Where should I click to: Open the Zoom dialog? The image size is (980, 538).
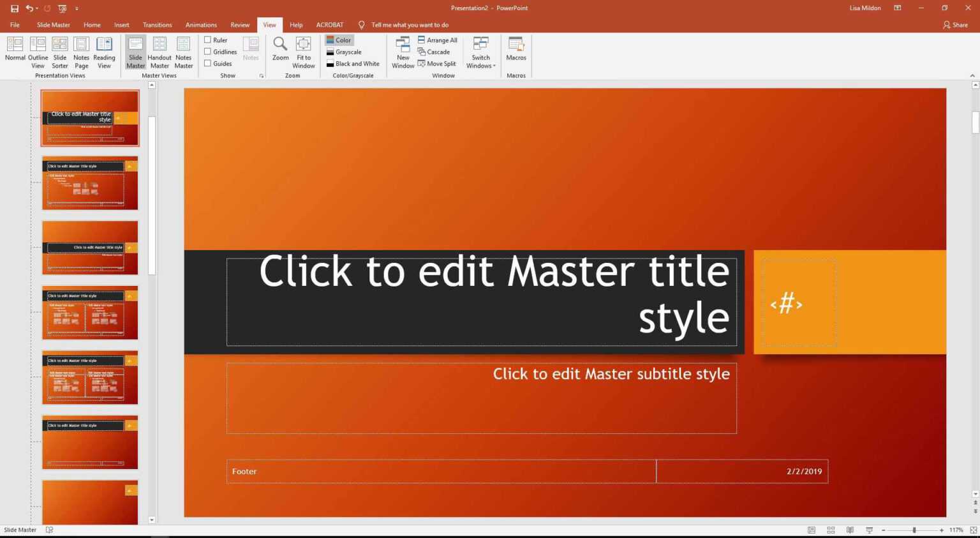tap(280, 51)
